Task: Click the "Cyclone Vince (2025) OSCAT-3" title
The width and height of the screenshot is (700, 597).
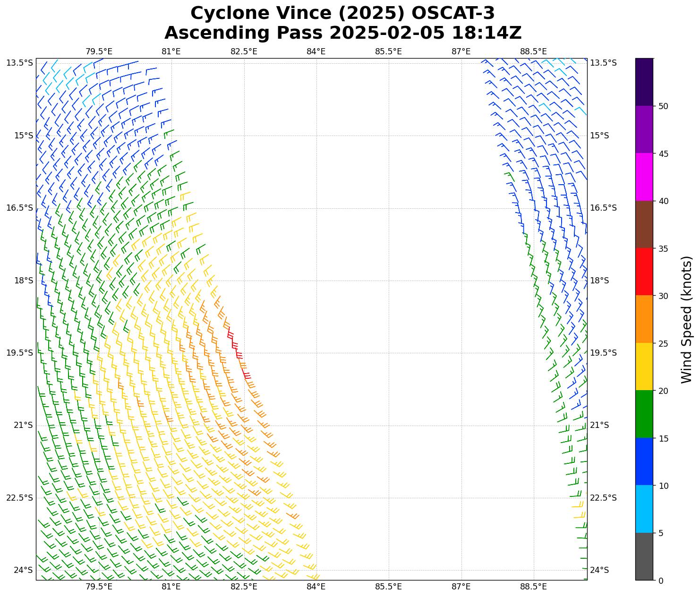Action: pos(342,13)
